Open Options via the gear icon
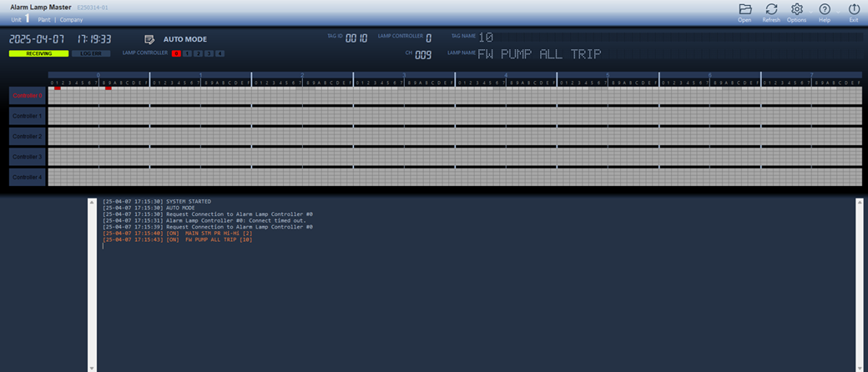Image resolution: width=868 pixels, height=372 pixels. [x=796, y=9]
